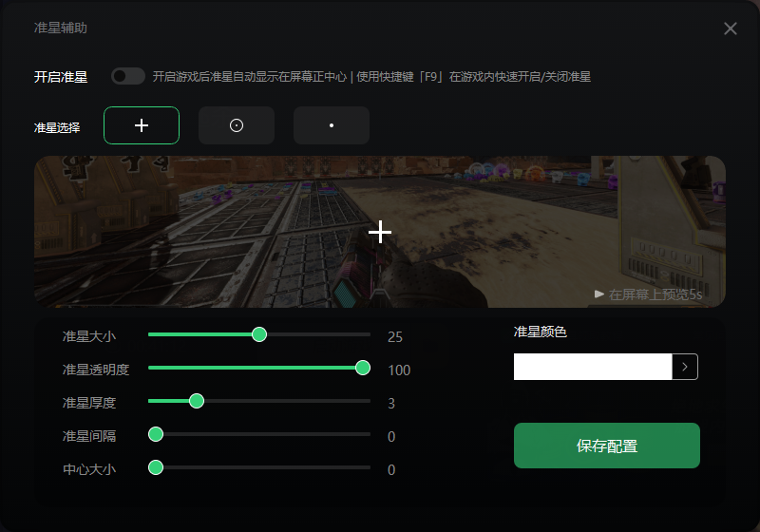Click the 准星间隔 slider handle
This screenshot has height=532, width=760.
point(156,434)
